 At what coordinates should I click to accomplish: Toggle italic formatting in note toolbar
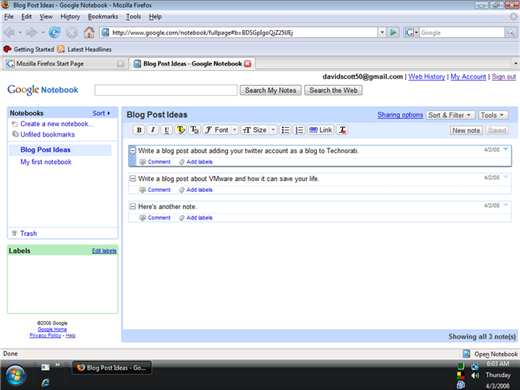pyautogui.click(x=153, y=130)
